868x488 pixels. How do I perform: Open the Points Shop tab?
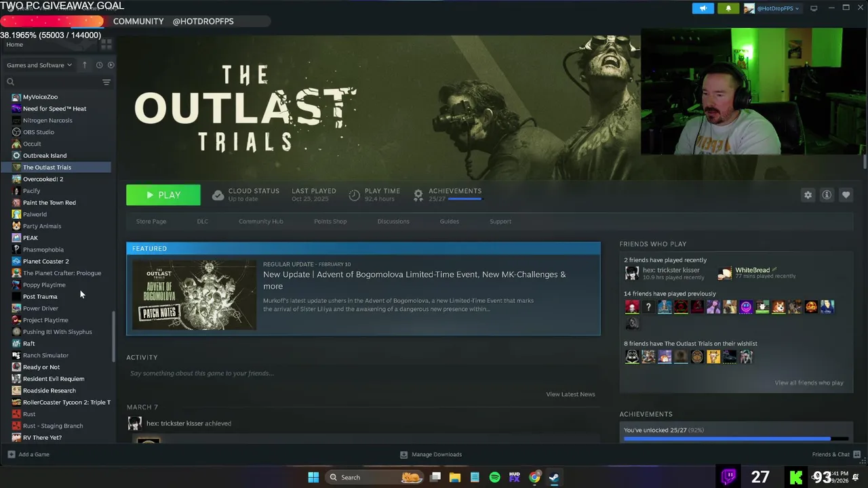pos(330,222)
